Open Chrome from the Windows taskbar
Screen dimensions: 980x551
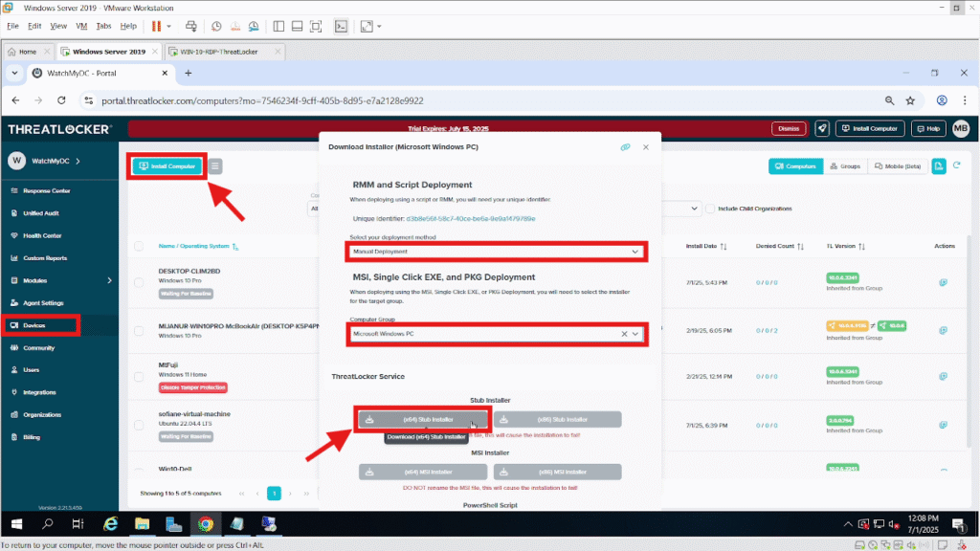(206, 524)
